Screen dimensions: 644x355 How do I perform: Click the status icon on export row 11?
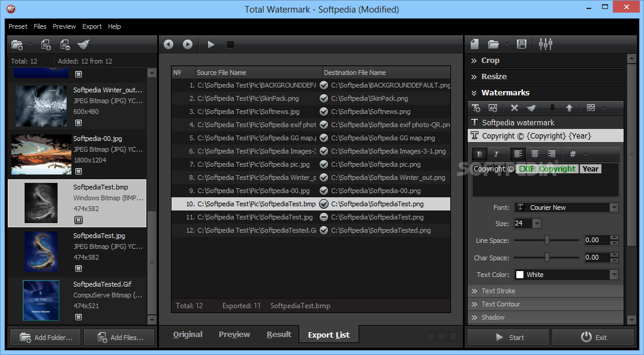324,217
